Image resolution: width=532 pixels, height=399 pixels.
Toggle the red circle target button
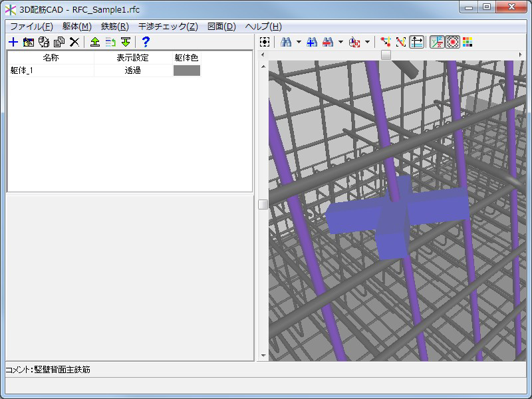pos(453,42)
